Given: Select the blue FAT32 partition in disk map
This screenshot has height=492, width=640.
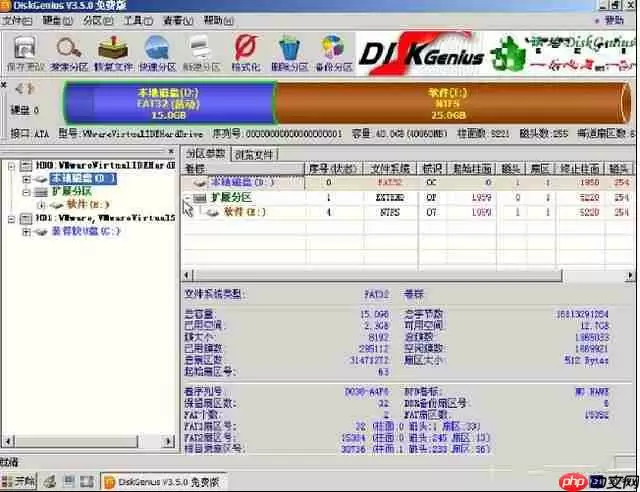Looking at the screenshot, I should click(x=168, y=102).
